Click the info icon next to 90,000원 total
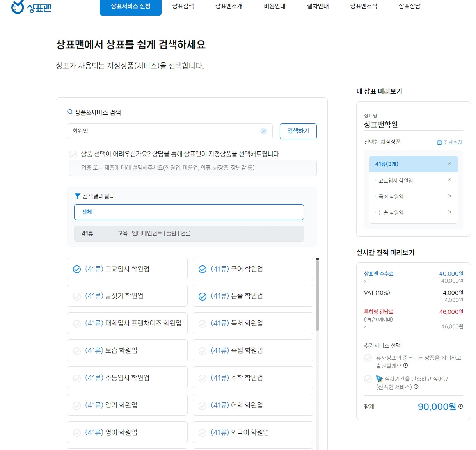The width and height of the screenshot is (476, 450). [x=461, y=406]
